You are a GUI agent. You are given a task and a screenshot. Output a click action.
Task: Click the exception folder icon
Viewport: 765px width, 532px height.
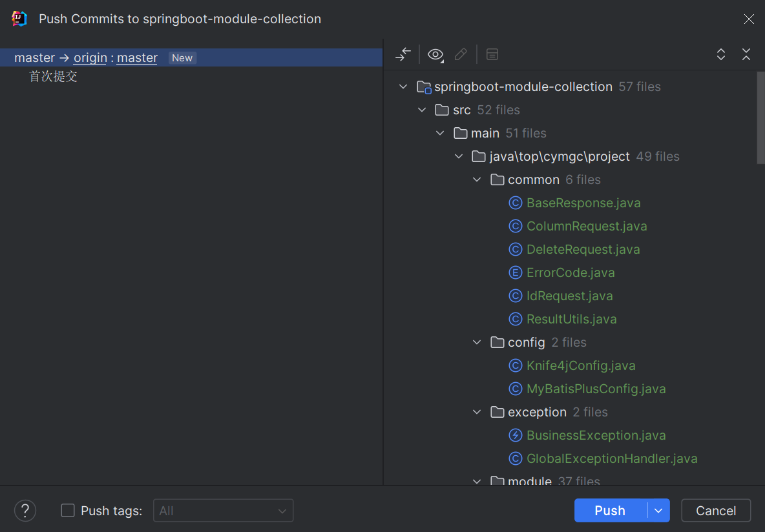(x=497, y=412)
